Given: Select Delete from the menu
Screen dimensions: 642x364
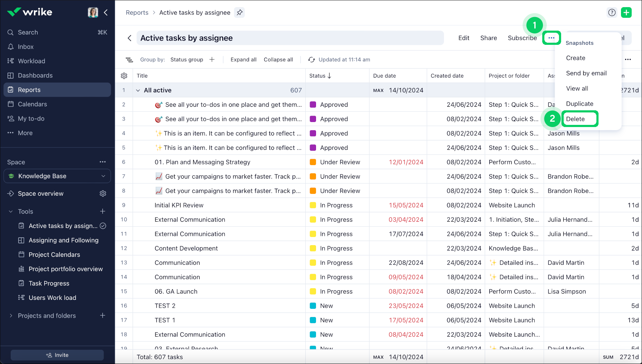Looking at the screenshot, I should click(x=575, y=119).
